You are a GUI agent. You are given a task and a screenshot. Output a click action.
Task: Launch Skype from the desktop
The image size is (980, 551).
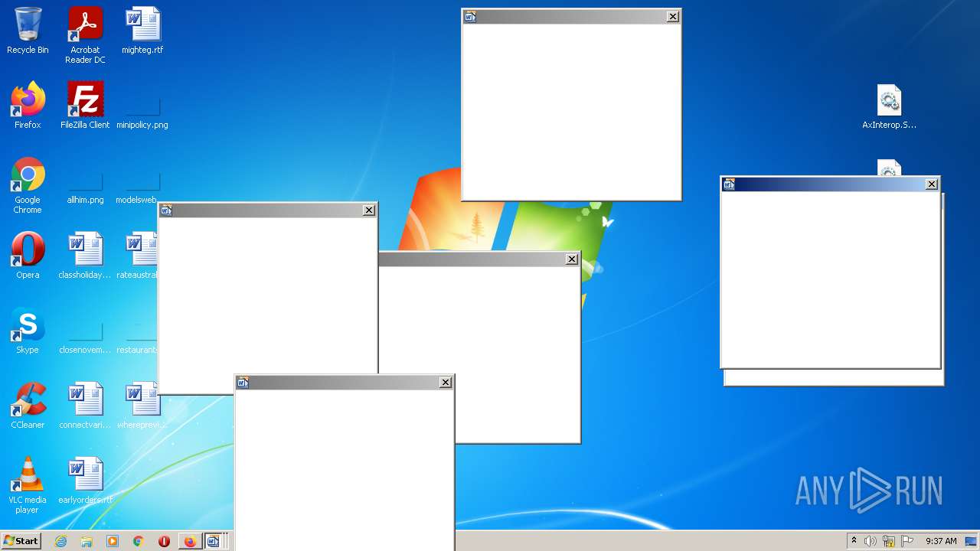pos(28,330)
